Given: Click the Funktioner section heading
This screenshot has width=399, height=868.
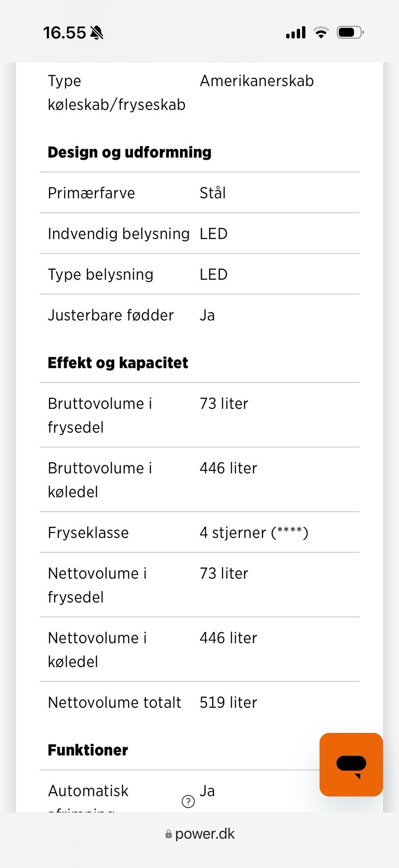Looking at the screenshot, I should [88, 750].
